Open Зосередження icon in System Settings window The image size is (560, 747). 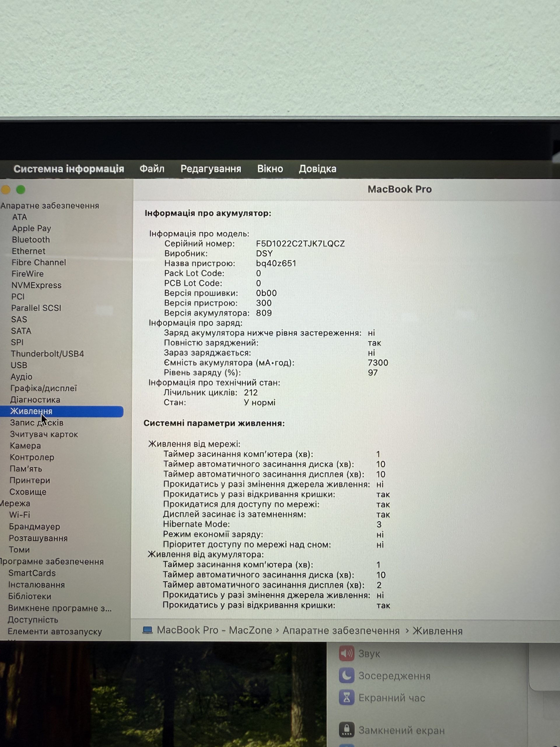coord(347,676)
